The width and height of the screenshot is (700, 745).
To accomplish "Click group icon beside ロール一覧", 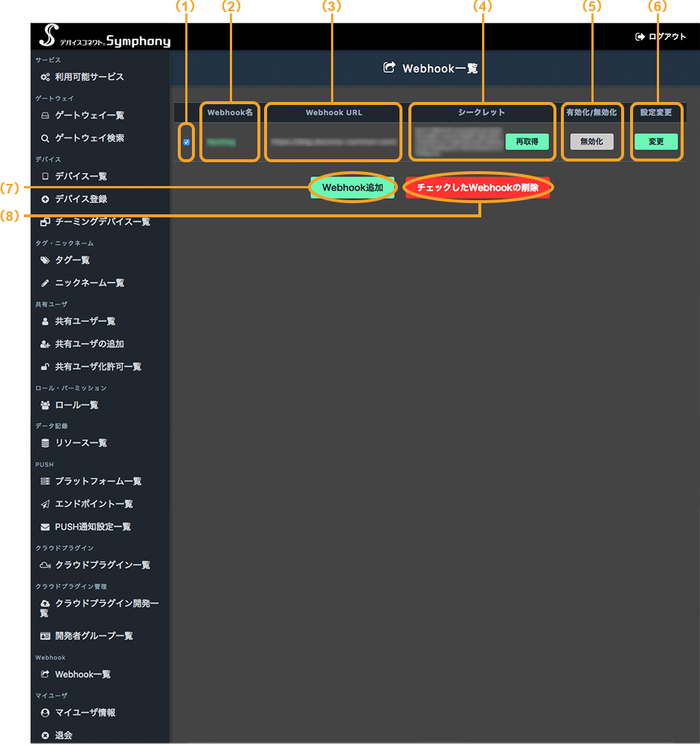I will (45, 406).
